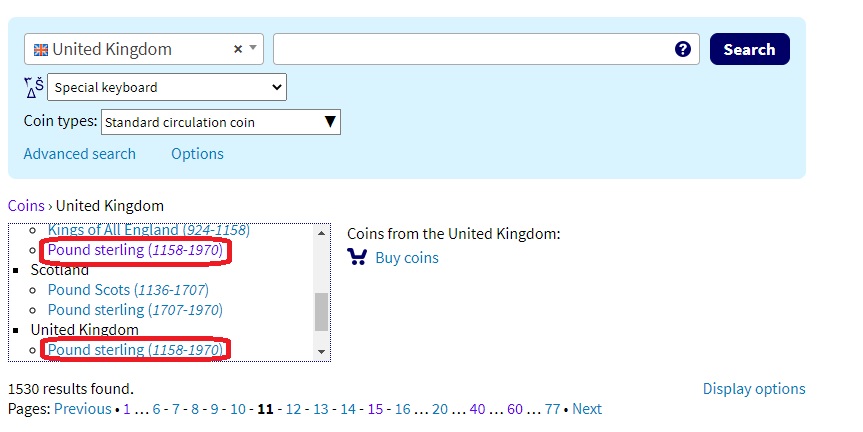Open Advanced search link
The width and height of the screenshot is (863, 432).
click(x=80, y=154)
